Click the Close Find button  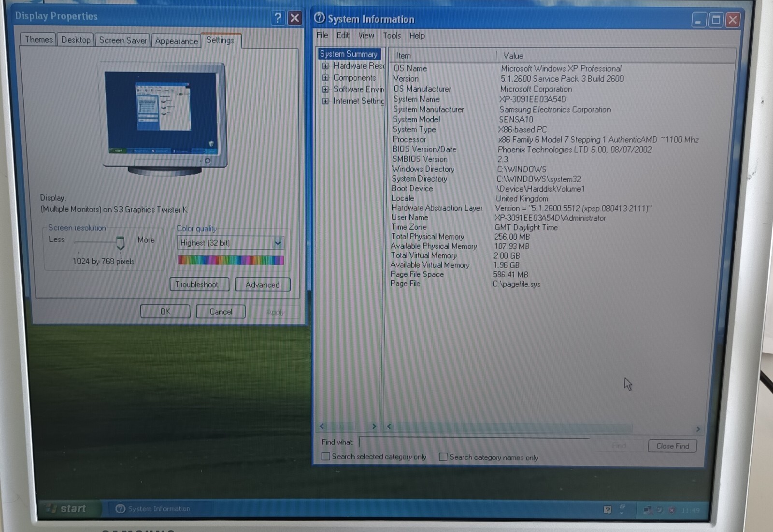(x=673, y=446)
